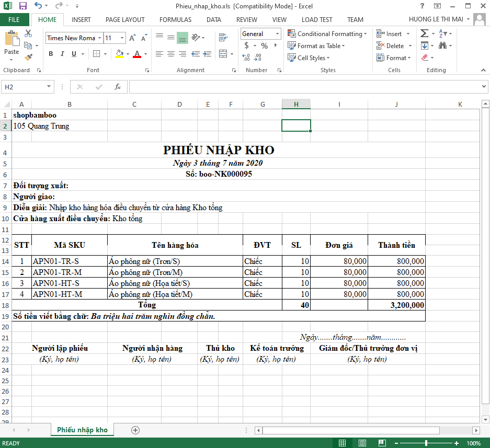Apply red Font Color swatch
Screen dimensions: 490x448
pyautogui.click(x=137, y=54)
